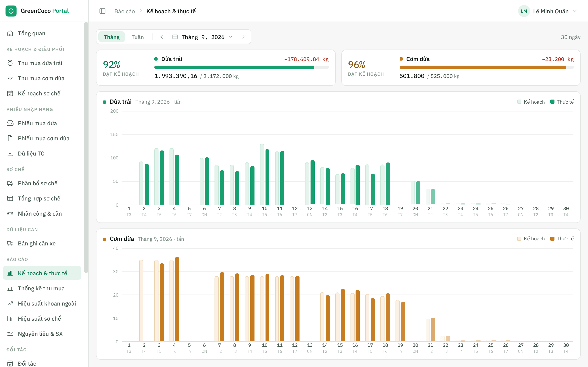Switch to the Tuần view tab

138,37
